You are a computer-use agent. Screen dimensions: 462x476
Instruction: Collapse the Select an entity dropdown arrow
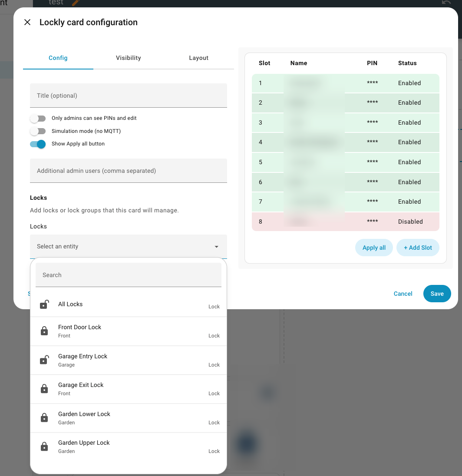click(x=216, y=247)
